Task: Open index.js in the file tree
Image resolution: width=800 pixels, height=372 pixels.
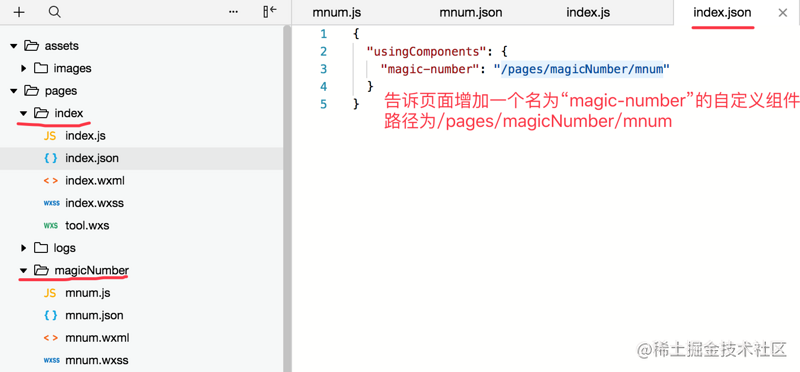Action: coord(85,136)
